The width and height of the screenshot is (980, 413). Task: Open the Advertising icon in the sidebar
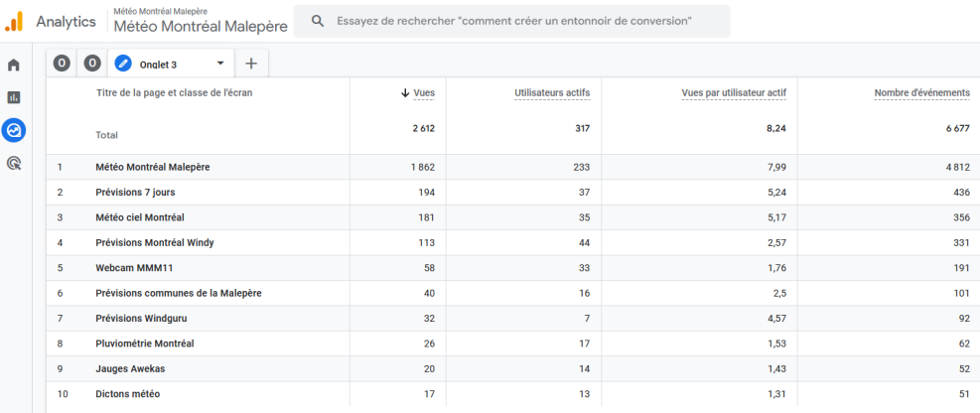point(14,163)
